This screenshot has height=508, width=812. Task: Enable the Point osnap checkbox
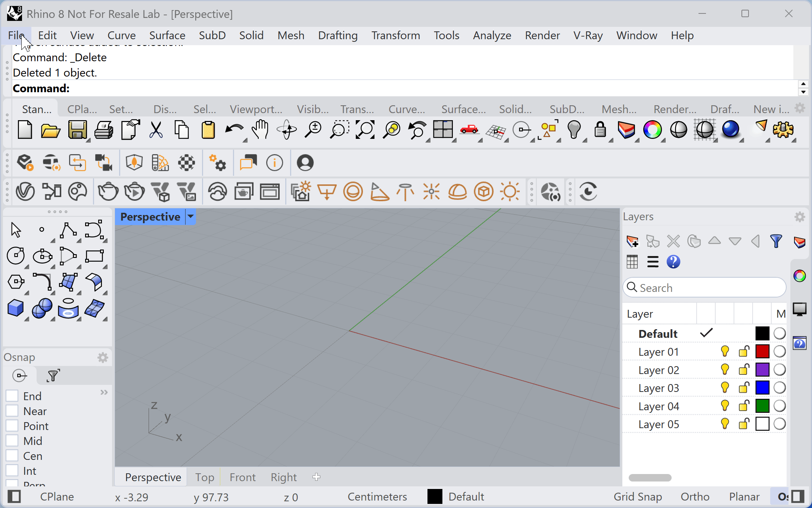[12, 426]
